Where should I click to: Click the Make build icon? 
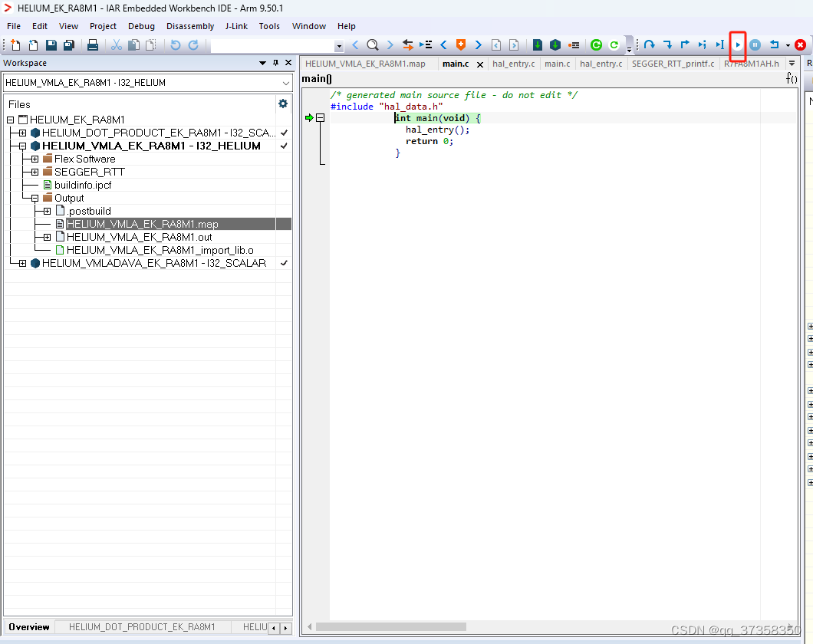tap(555, 45)
